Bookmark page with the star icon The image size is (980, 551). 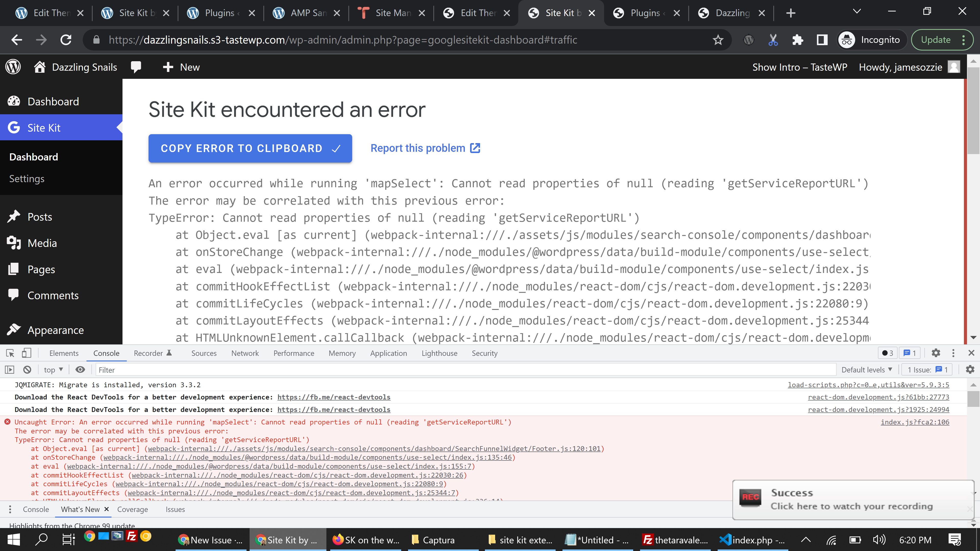click(718, 40)
